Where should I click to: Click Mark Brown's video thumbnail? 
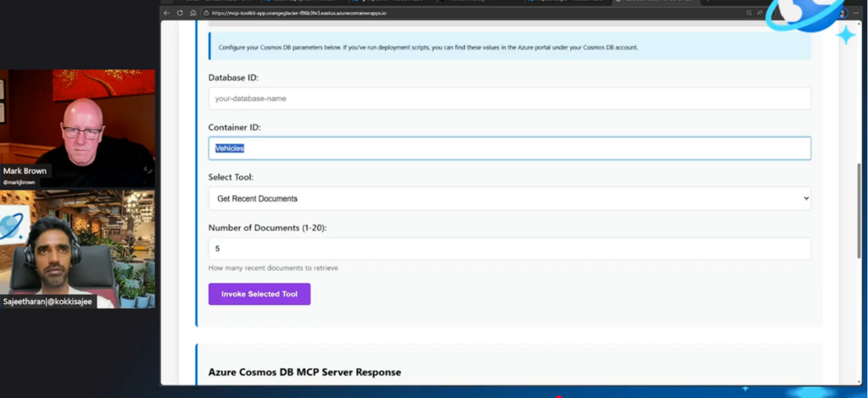pos(77,128)
